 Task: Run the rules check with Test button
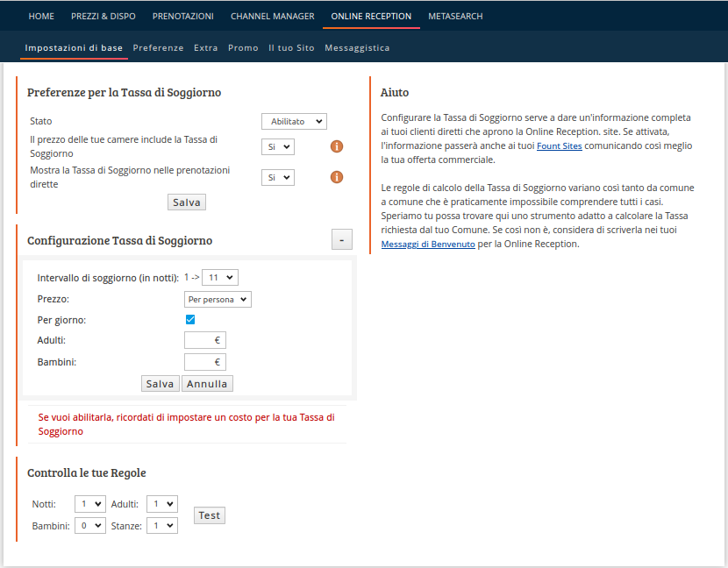click(x=209, y=515)
